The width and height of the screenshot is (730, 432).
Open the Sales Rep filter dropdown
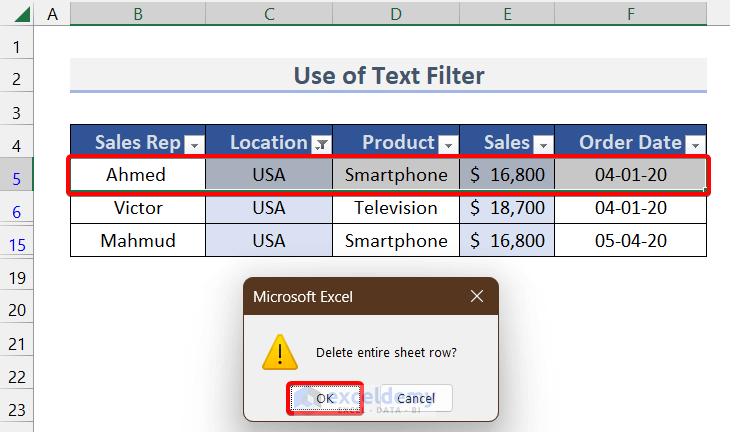coord(194,144)
